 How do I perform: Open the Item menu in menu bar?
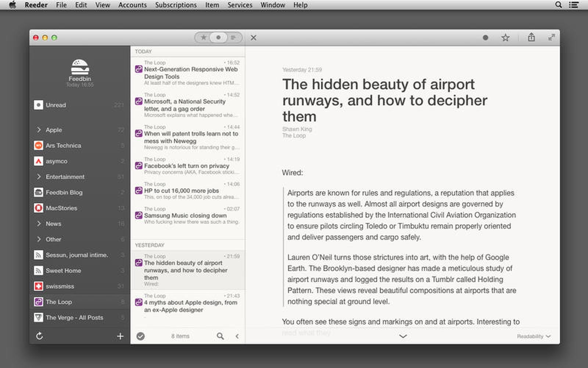click(212, 5)
